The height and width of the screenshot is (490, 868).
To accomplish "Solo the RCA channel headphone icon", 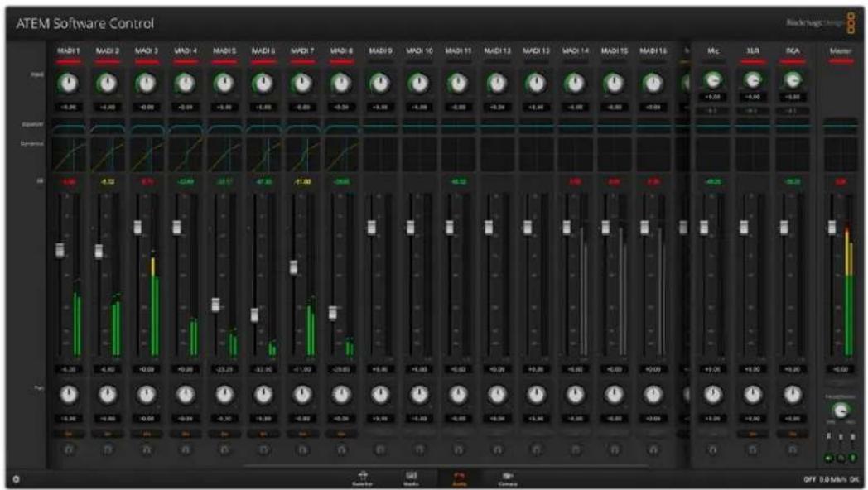I will coord(793,450).
